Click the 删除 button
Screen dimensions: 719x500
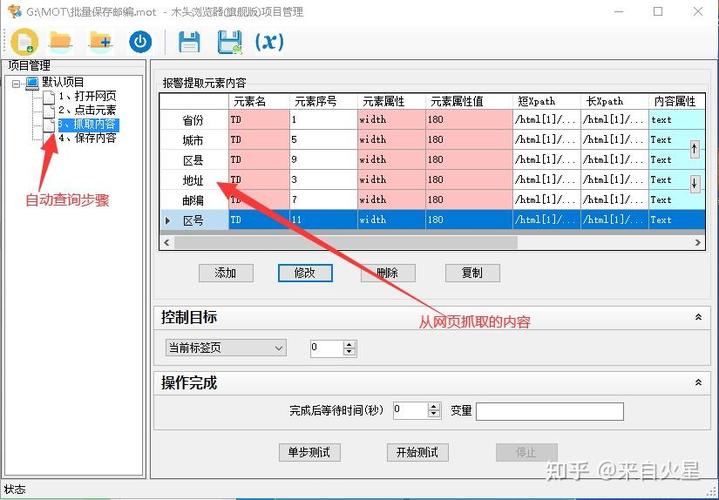click(387, 273)
